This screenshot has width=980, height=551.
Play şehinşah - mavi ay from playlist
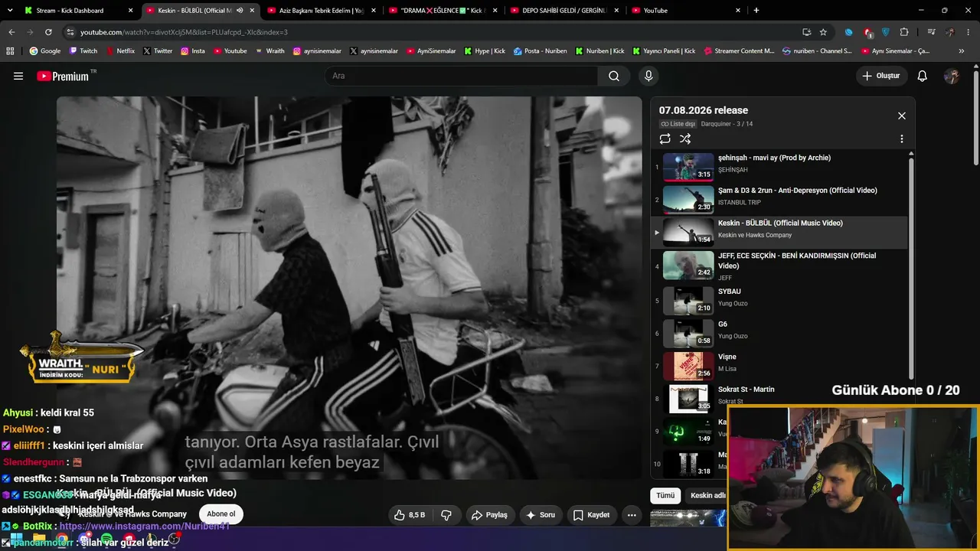[781, 167]
